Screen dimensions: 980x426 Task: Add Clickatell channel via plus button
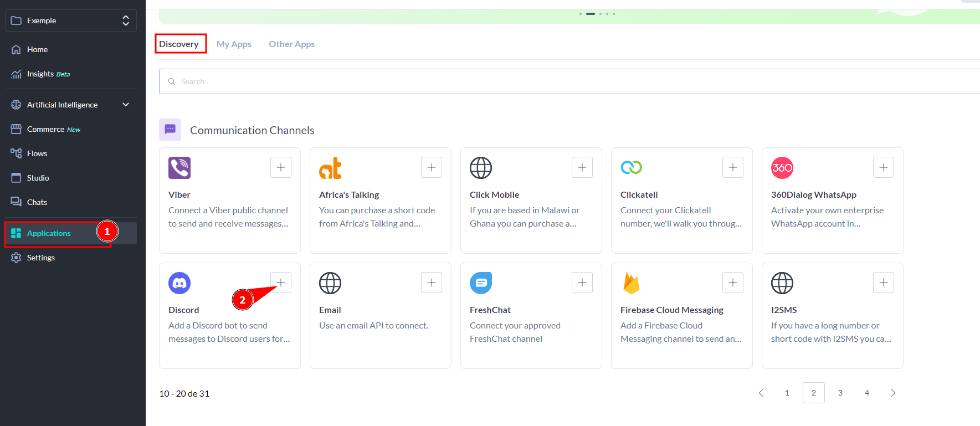[733, 167]
